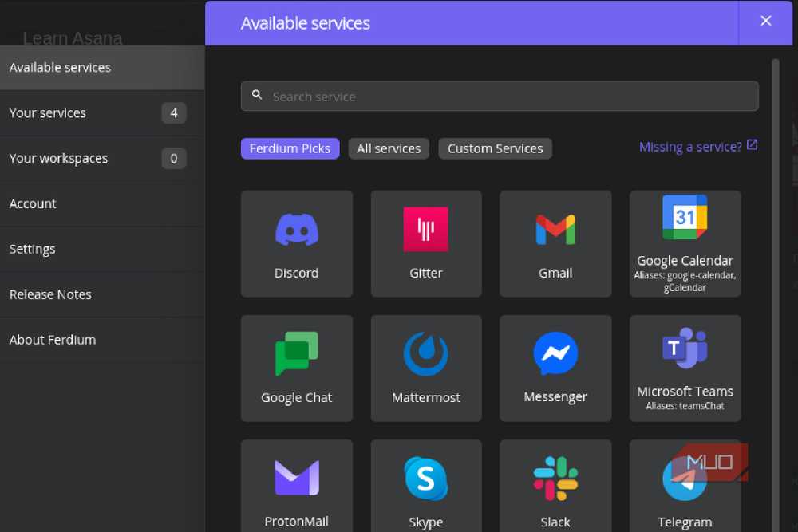Image resolution: width=798 pixels, height=532 pixels.
Task: Open the Custom Services filter
Action: (496, 148)
